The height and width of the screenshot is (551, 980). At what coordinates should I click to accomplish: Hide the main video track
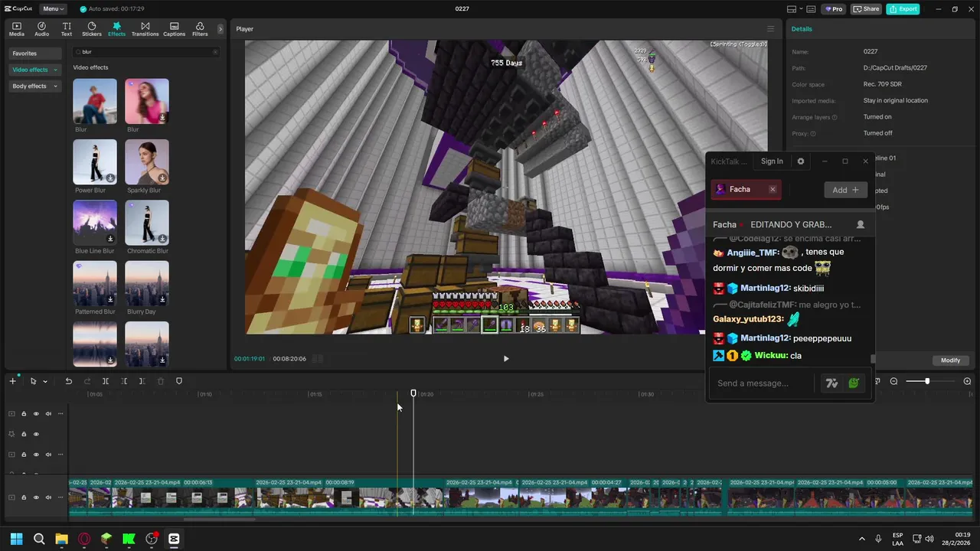click(36, 497)
